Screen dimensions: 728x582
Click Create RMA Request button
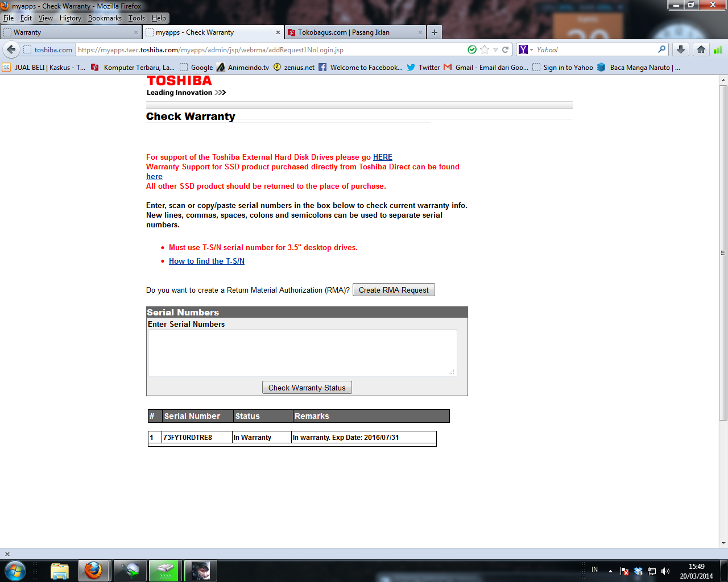(394, 290)
